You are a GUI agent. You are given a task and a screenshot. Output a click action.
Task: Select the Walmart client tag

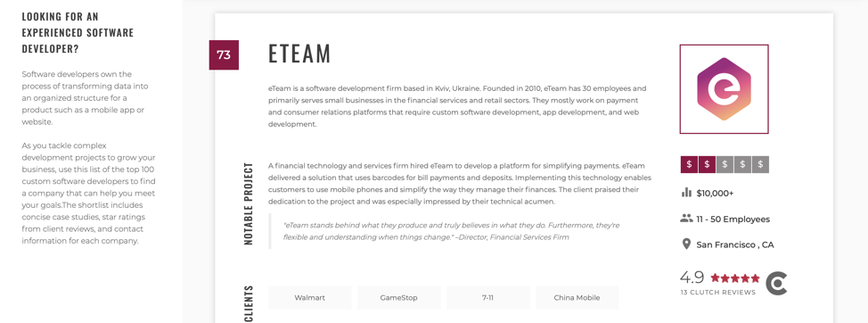point(310,297)
